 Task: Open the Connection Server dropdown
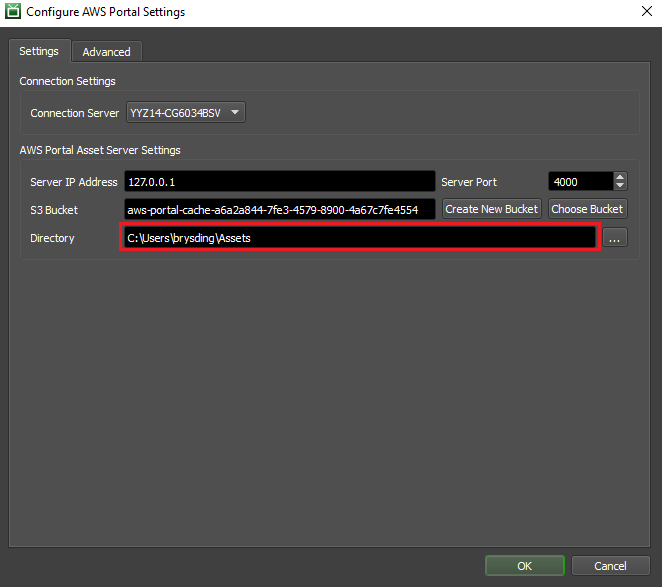pyautogui.click(x=186, y=113)
